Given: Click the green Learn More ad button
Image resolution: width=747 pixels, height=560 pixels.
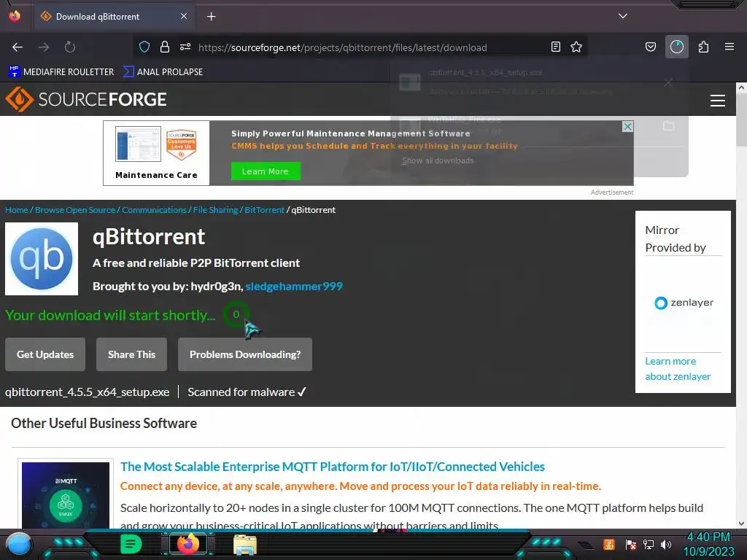Looking at the screenshot, I should [x=266, y=171].
